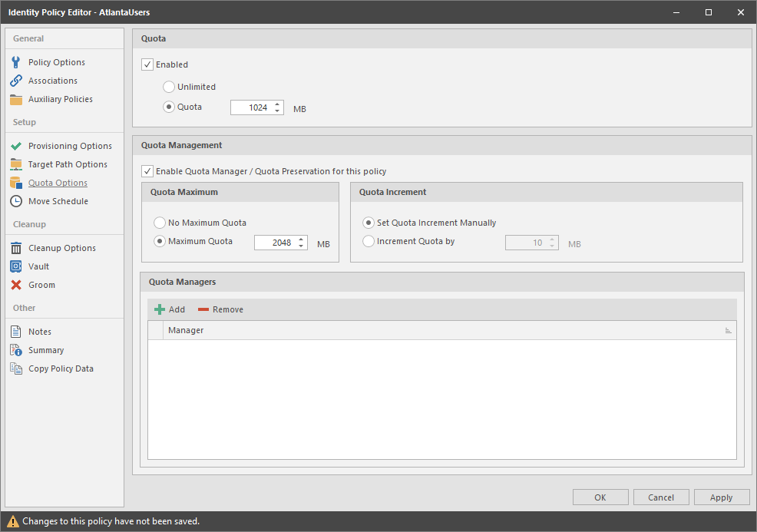Open Auxiliary Policies
Image resolution: width=757 pixels, height=532 pixels.
tap(59, 98)
